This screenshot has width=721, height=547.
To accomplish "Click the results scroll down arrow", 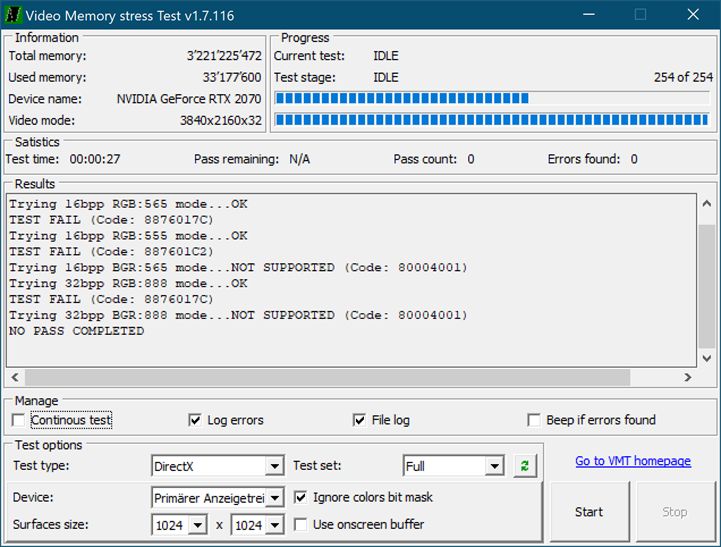I will pyautogui.click(x=707, y=358).
